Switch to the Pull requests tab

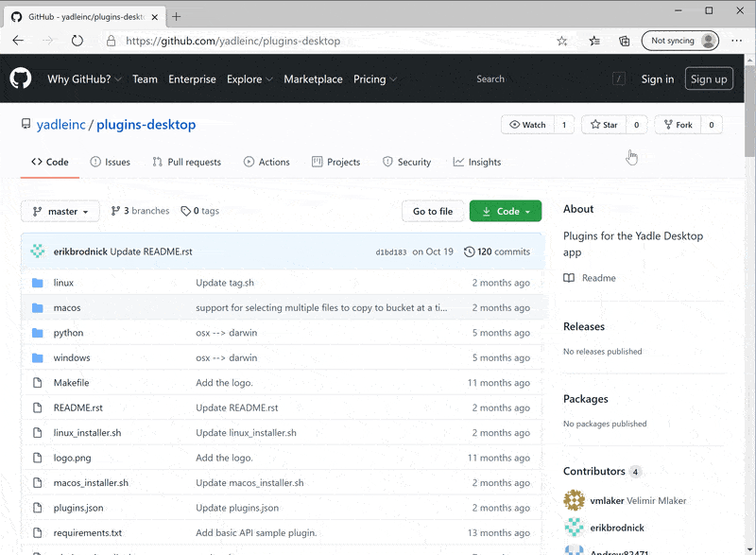click(186, 162)
